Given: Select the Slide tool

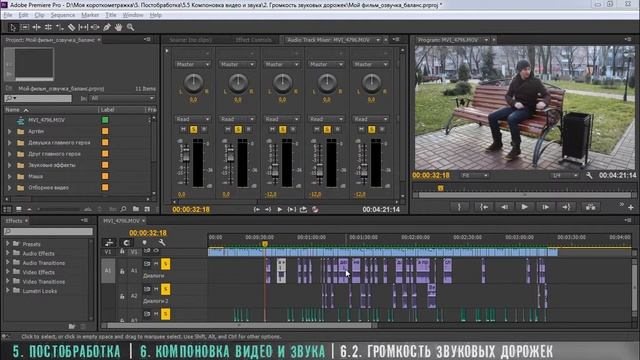Looking at the screenshot, I should 95,27.
